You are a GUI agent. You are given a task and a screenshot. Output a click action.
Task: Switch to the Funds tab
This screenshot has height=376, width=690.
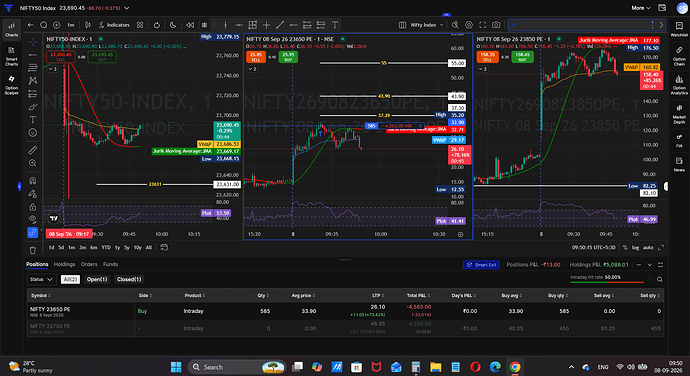click(110, 264)
